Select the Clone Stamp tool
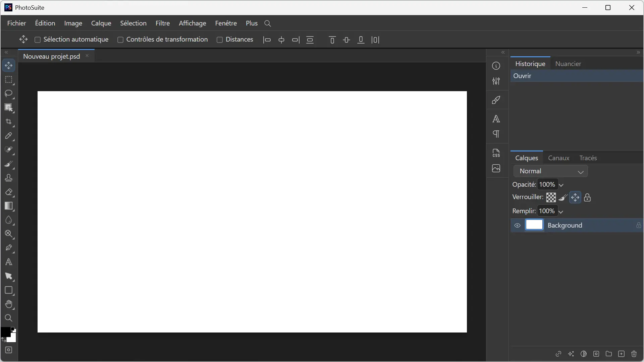This screenshot has width=644, height=362. pos(9,178)
